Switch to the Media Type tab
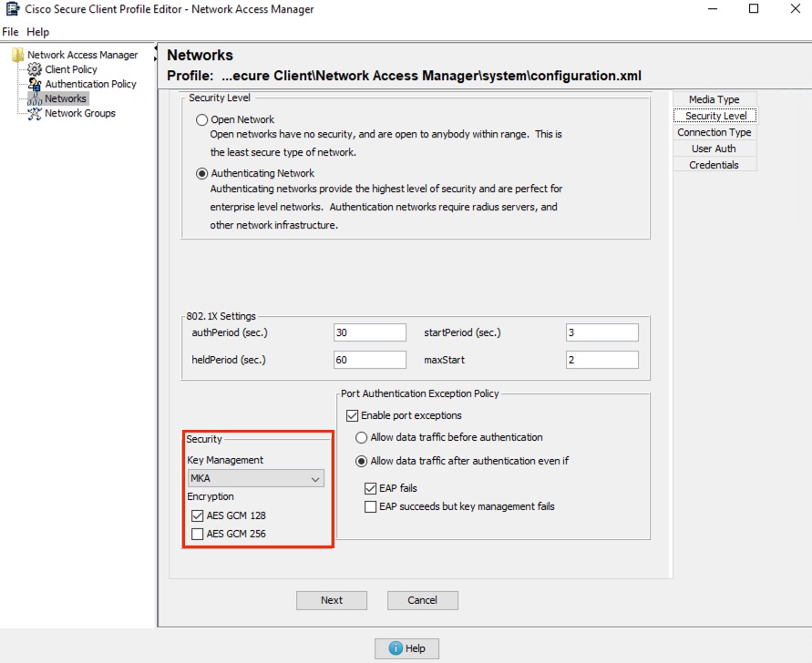 click(x=714, y=99)
